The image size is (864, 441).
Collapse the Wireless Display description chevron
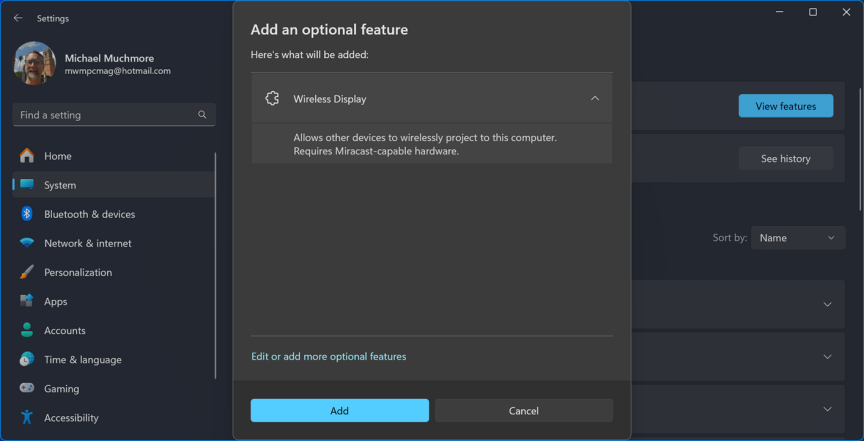pos(595,98)
